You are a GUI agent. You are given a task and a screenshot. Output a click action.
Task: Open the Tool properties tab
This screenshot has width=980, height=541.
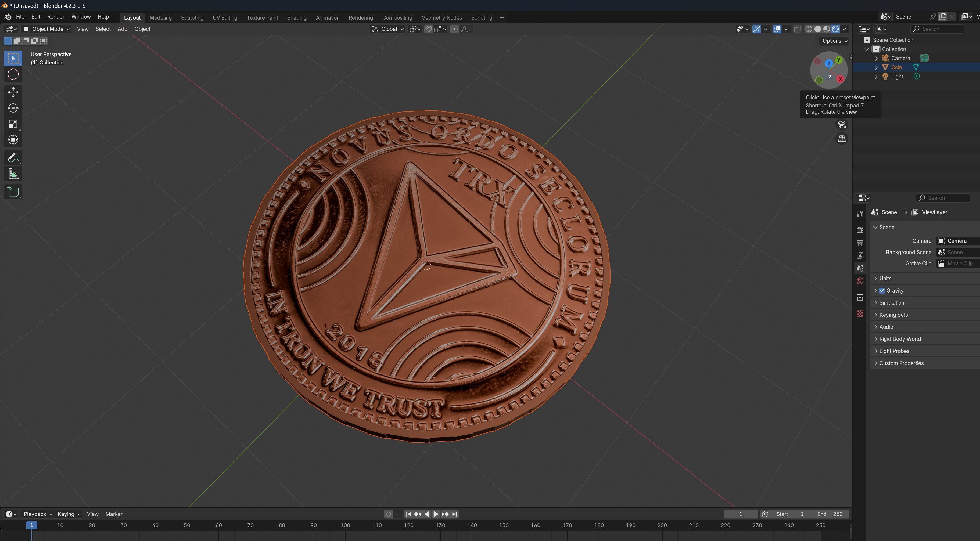coord(860,214)
